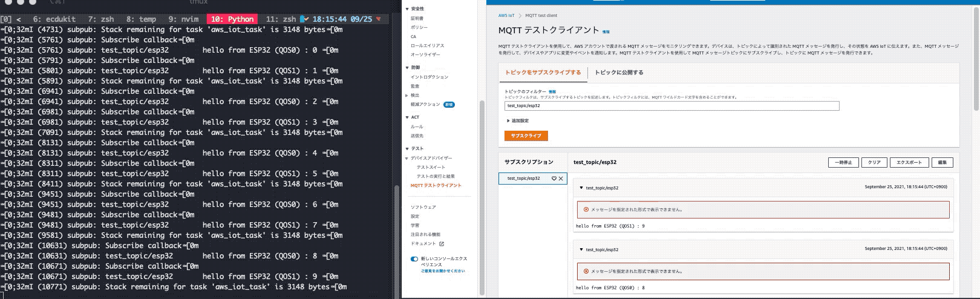Image resolution: width=980 pixels, height=299 pixels.
Task: Click the topic filter input field
Action: pos(671,106)
